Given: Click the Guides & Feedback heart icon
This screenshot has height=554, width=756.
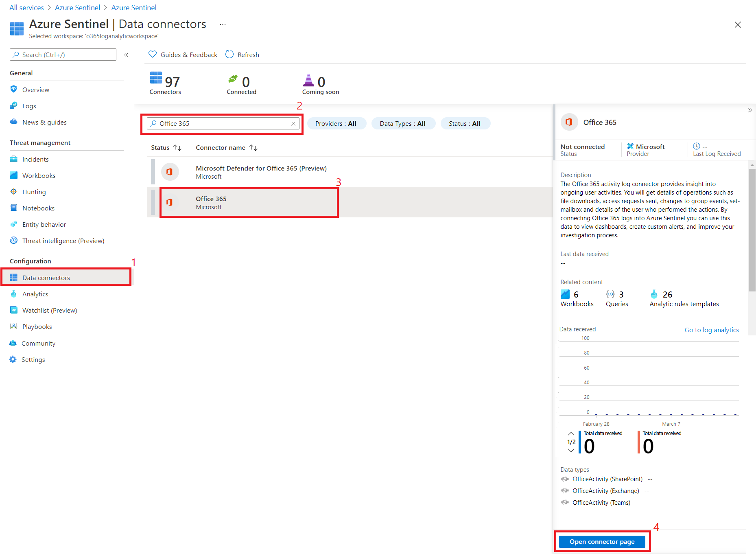Looking at the screenshot, I should point(153,55).
